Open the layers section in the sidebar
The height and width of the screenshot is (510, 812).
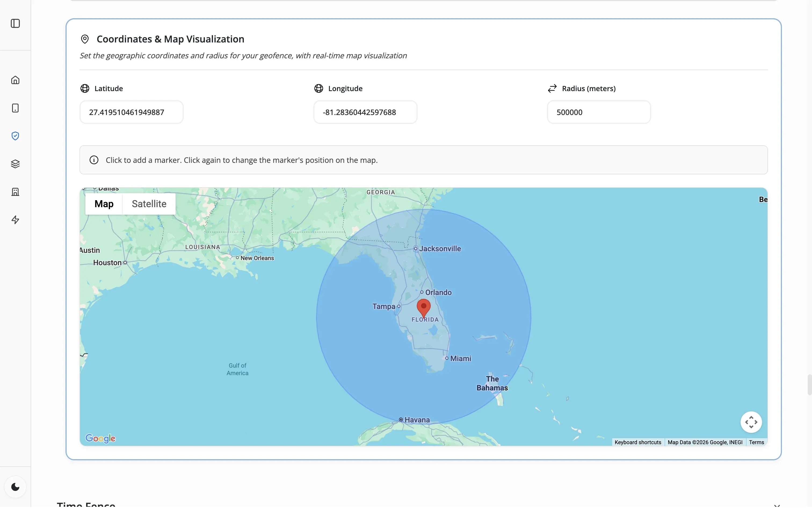point(15,164)
